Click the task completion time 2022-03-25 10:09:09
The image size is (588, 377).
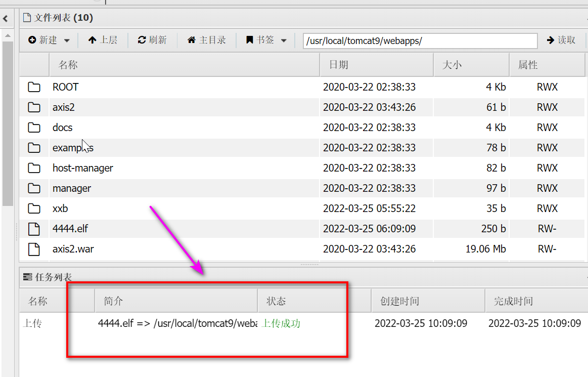tap(534, 323)
